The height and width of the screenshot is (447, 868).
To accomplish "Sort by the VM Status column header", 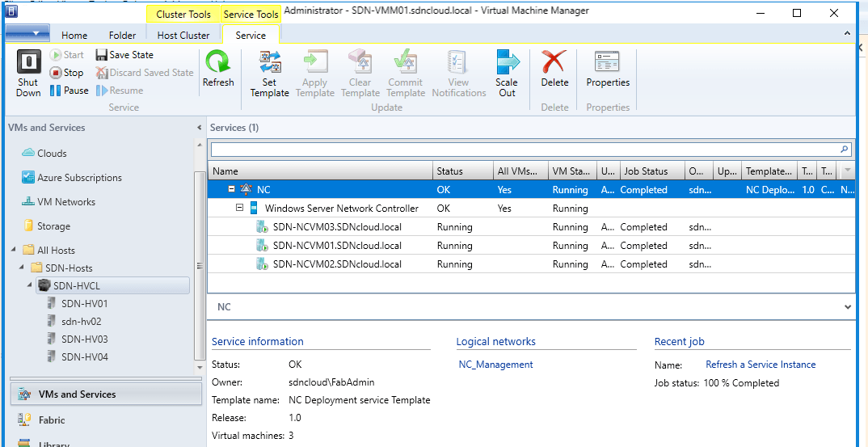I will click(x=572, y=171).
